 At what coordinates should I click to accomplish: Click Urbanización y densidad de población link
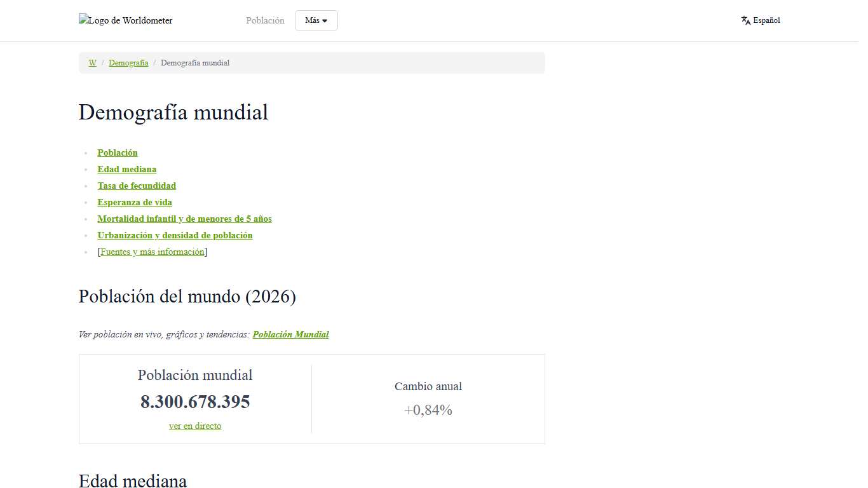click(x=175, y=235)
